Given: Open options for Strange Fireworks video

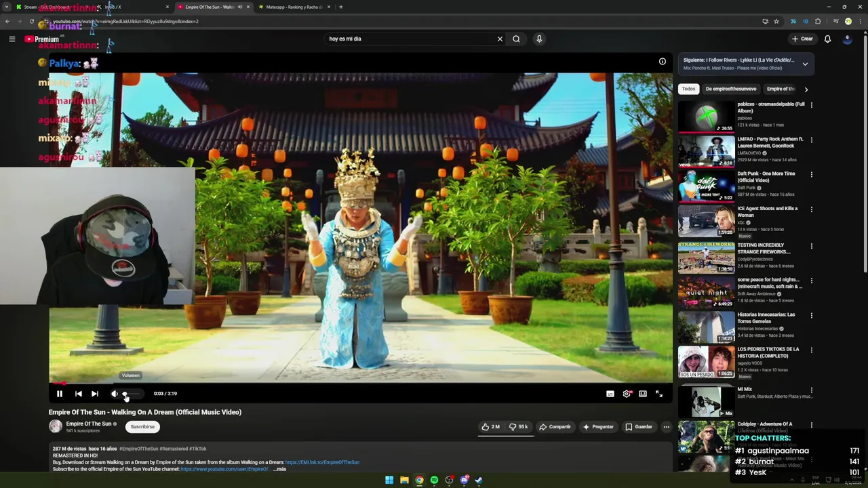Looking at the screenshot, I should (x=811, y=245).
